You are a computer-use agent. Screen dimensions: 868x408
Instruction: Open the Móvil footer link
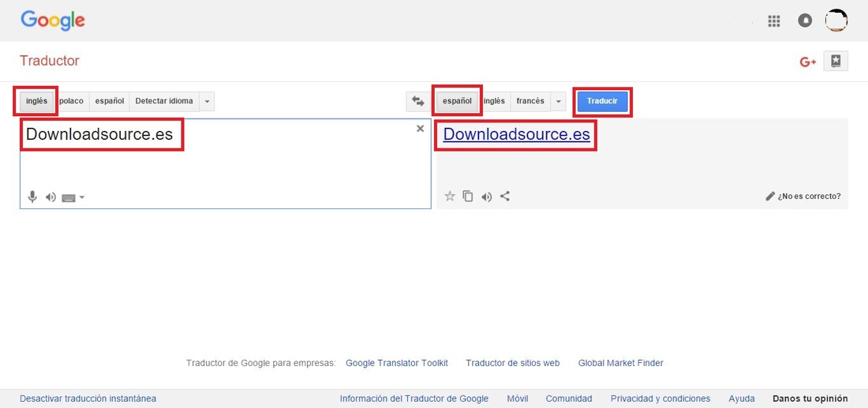click(518, 399)
